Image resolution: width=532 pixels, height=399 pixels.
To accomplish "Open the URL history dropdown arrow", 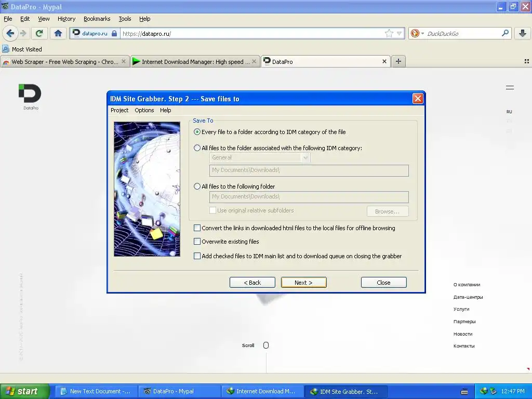I will (x=400, y=33).
